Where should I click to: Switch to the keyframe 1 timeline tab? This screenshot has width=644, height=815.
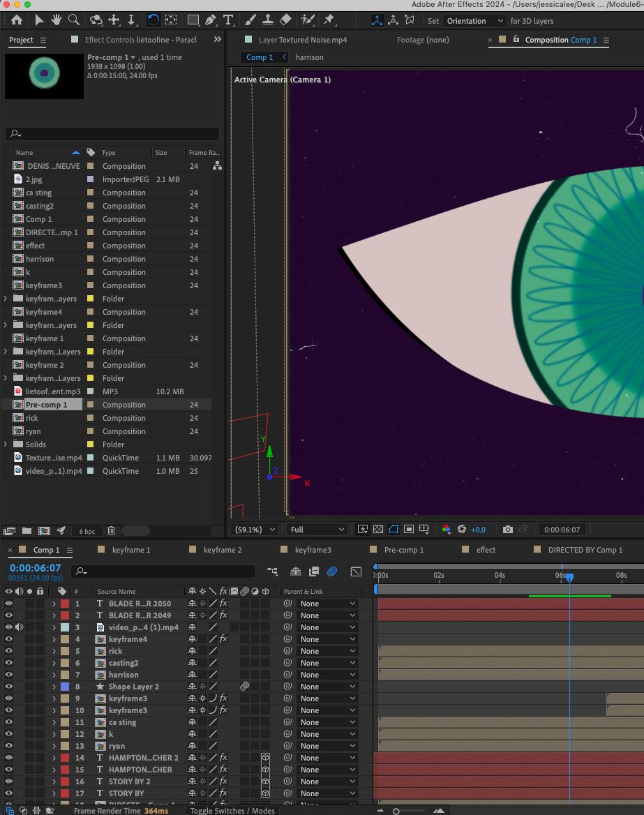(131, 550)
